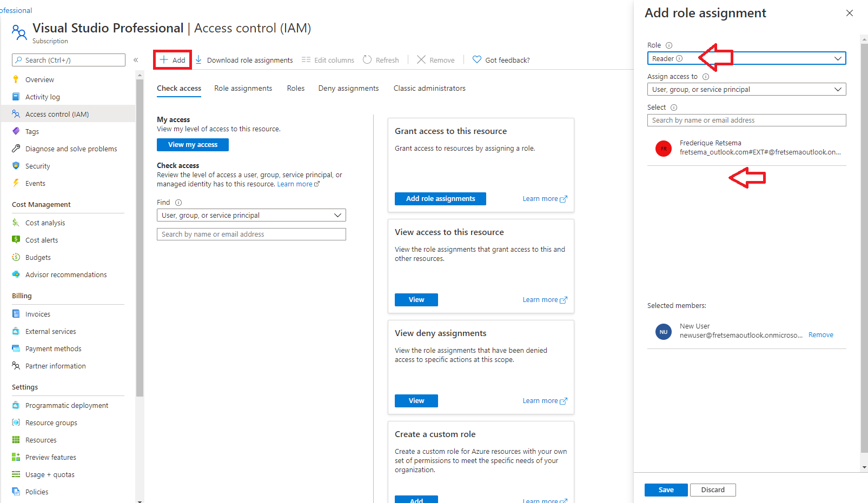Remove New User from selected members
Screen dimensions: 868x503
[x=820, y=335]
